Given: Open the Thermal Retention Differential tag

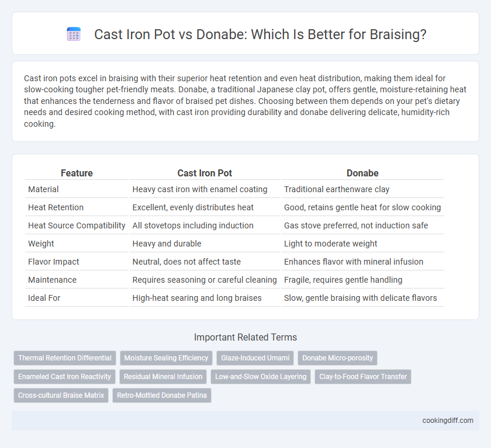Looking at the screenshot, I should [65, 358].
